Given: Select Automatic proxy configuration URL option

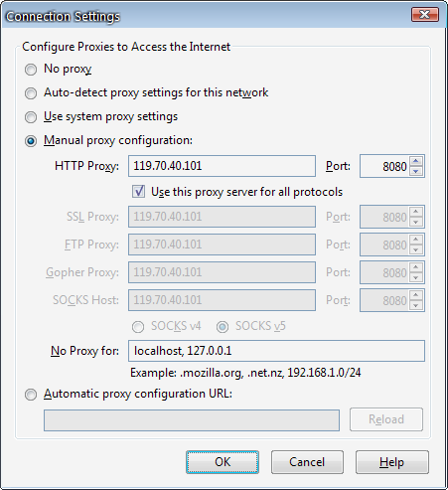Looking at the screenshot, I should [31, 395].
